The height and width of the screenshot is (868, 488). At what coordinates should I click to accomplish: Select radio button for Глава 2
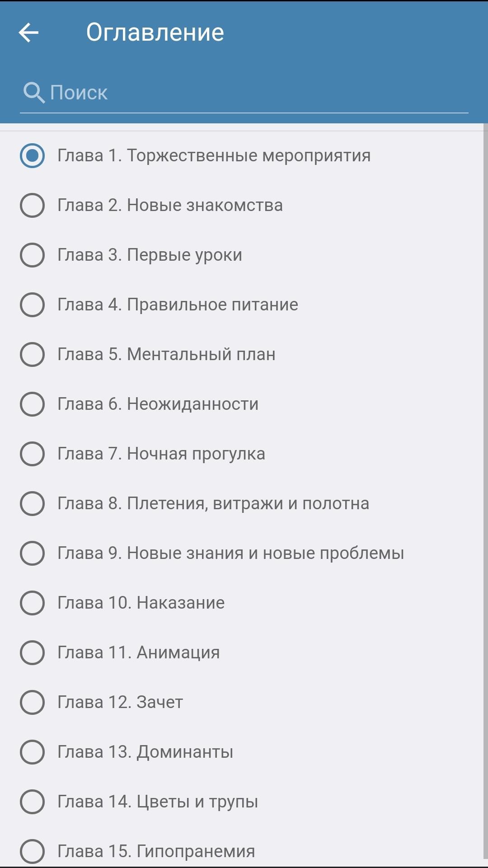(33, 205)
